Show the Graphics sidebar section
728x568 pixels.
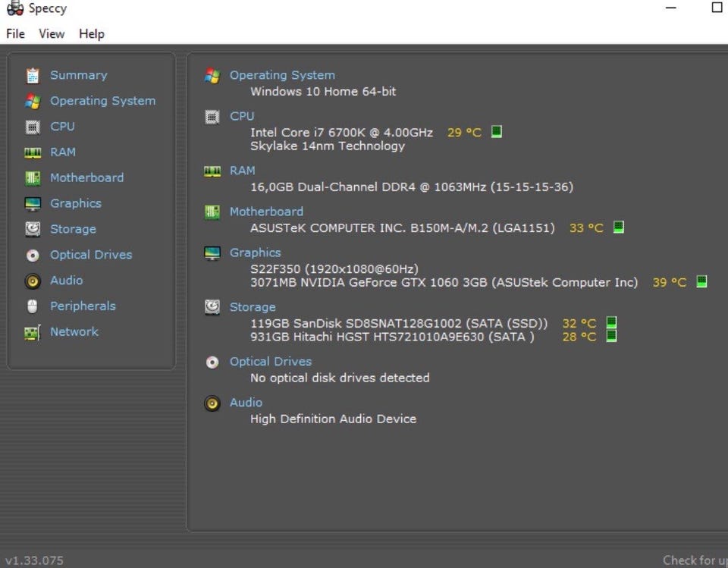coord(76,203)
